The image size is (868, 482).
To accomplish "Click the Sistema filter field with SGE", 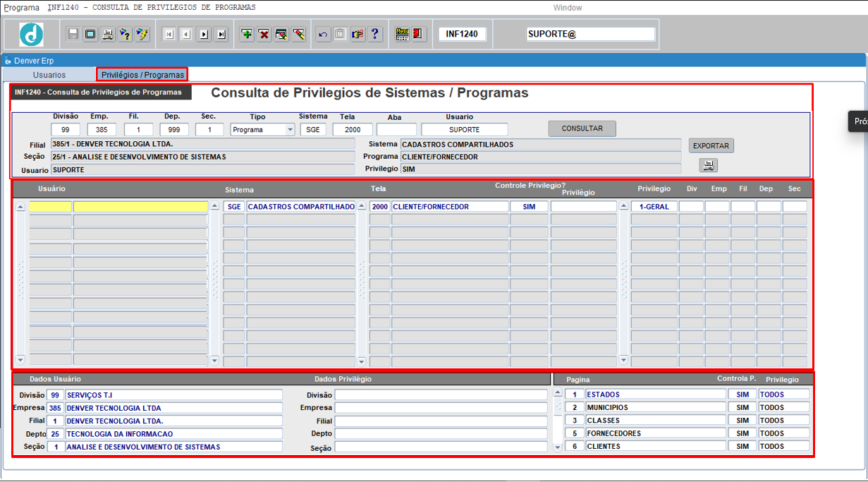I will (313, 130).
